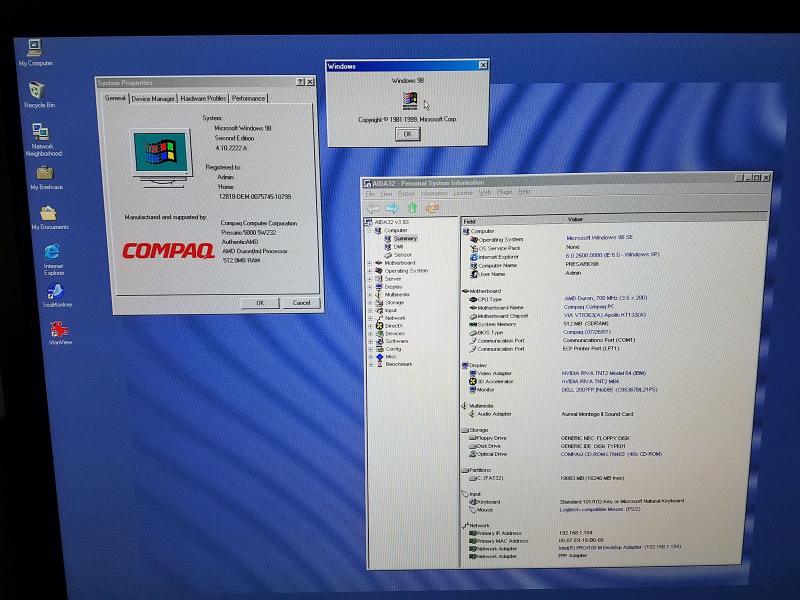Click OK in the Windows 98 dialog
The width and height of the screenshot is (800, 600).
(407, 134)
